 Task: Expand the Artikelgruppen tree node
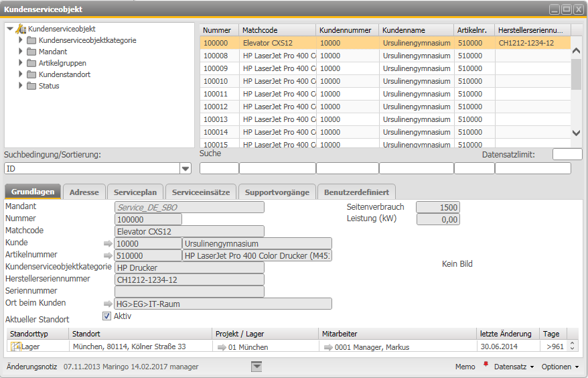pyautogui.click(x=21, y=62)
